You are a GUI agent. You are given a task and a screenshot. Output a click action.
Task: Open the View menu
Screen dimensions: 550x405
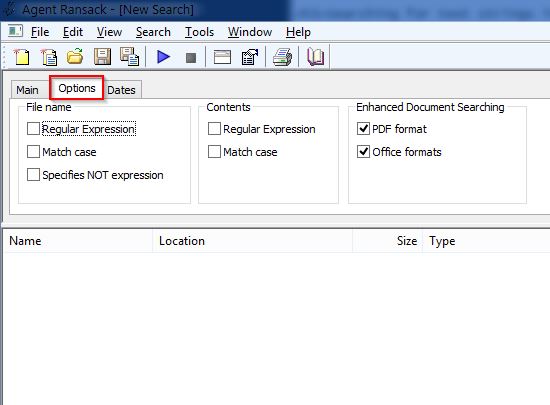(109, 32)
